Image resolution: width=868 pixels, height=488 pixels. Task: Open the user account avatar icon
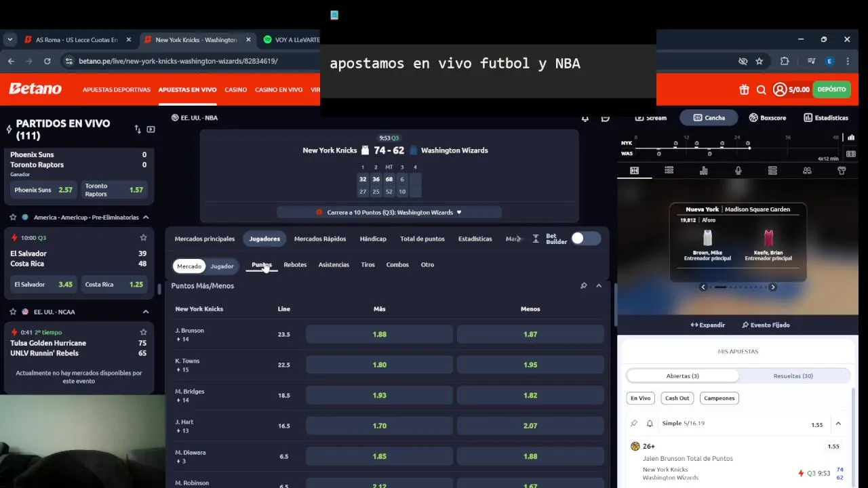point(780,89)
